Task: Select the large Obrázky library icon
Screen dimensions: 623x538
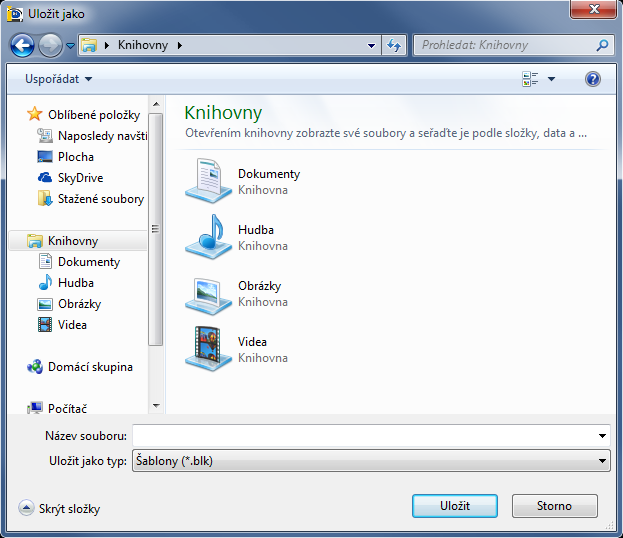Action: coord(208,296)
